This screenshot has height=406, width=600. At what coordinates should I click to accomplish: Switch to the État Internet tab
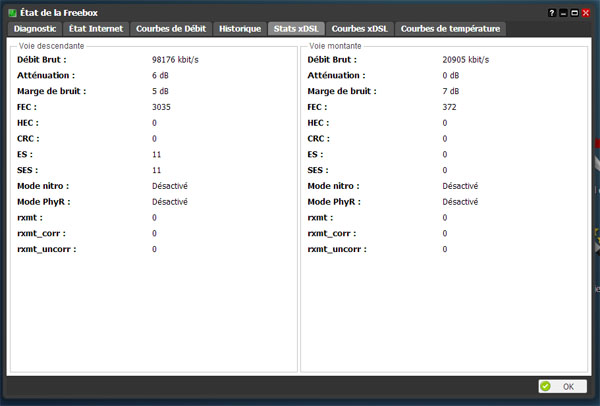(96, 29)
